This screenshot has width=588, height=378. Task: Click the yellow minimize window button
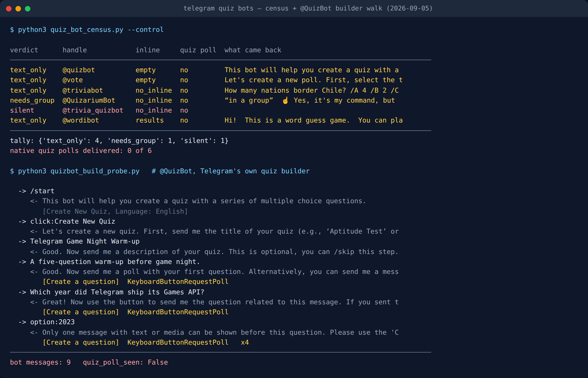click(18, 9)
